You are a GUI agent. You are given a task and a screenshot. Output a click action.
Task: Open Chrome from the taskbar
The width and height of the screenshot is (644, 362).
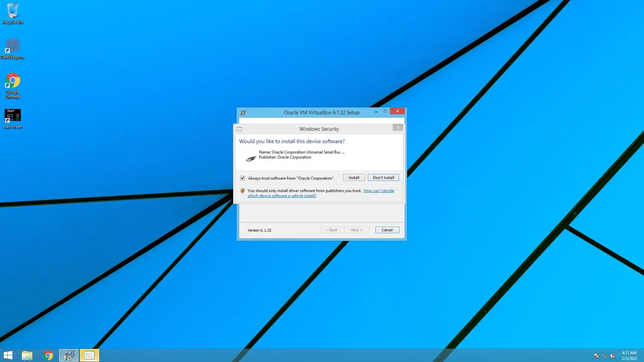coord(48,355)
